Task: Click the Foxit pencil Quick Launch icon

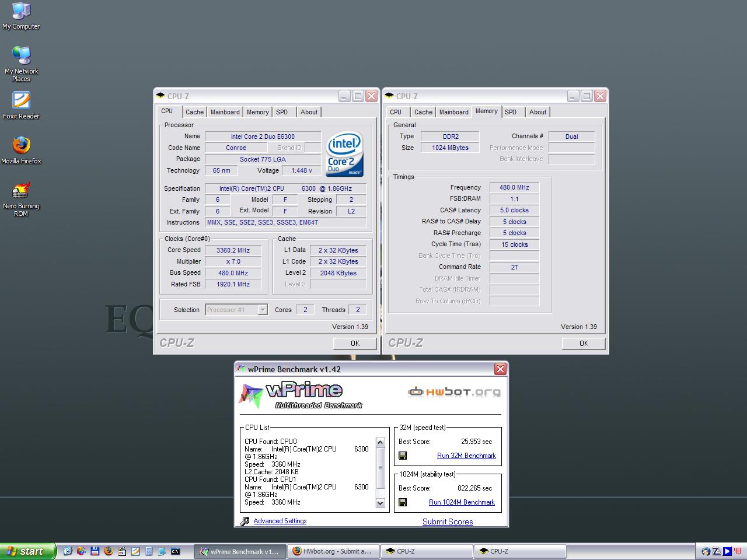Action: point(135,551)
